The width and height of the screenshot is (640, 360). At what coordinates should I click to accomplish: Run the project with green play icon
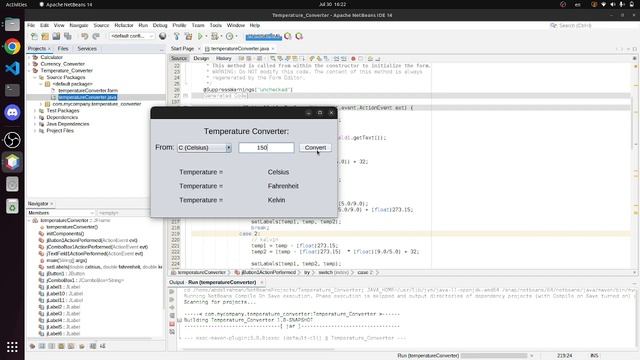tap(200, 36)
